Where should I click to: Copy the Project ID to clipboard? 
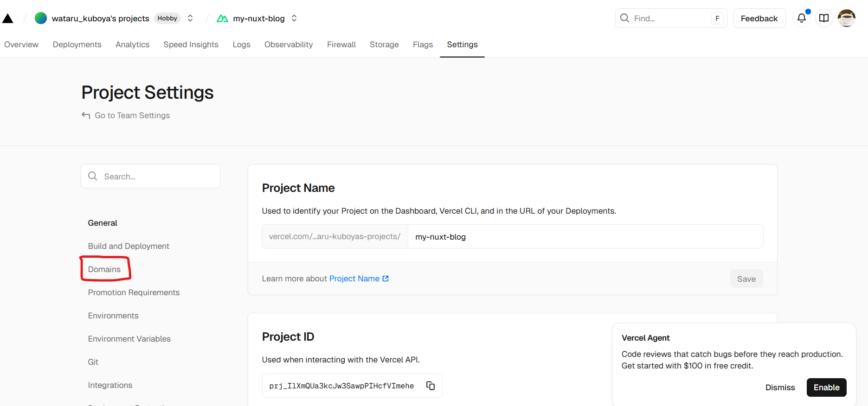430,386
